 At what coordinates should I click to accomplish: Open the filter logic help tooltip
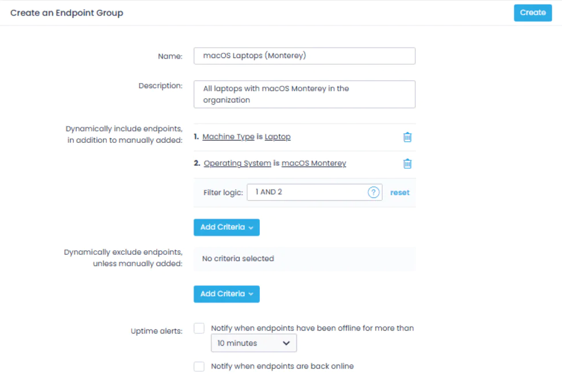click(x=374, y=192)
